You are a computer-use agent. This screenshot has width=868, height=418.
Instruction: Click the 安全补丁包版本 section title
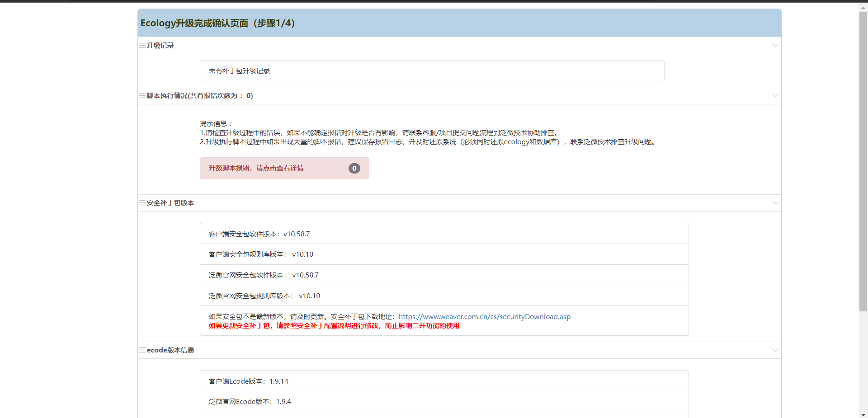pyautogui.click(x=170, y=203)
